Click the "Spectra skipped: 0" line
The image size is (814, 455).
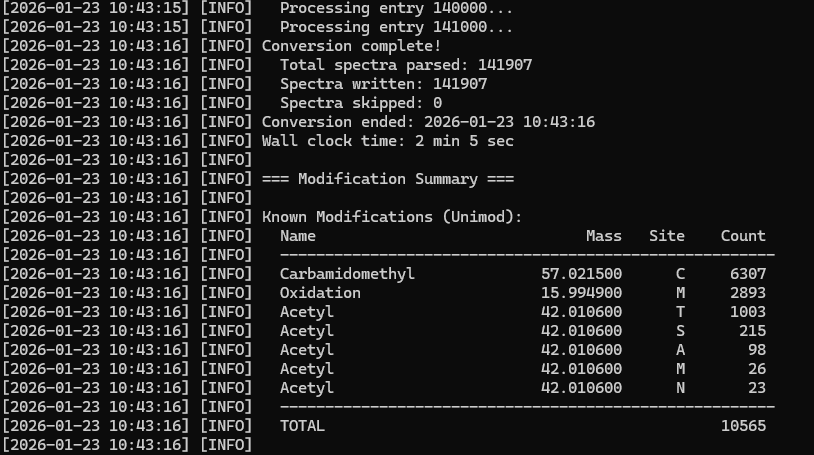(360, 103)
